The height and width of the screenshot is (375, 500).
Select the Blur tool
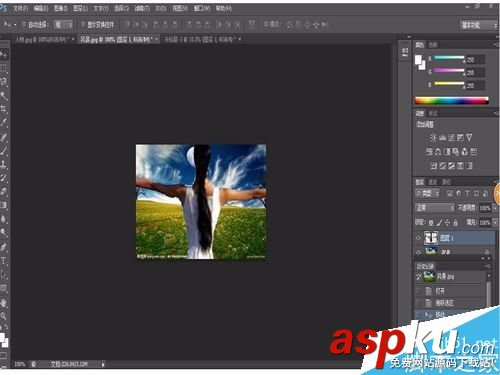click(x=4, y=219)
